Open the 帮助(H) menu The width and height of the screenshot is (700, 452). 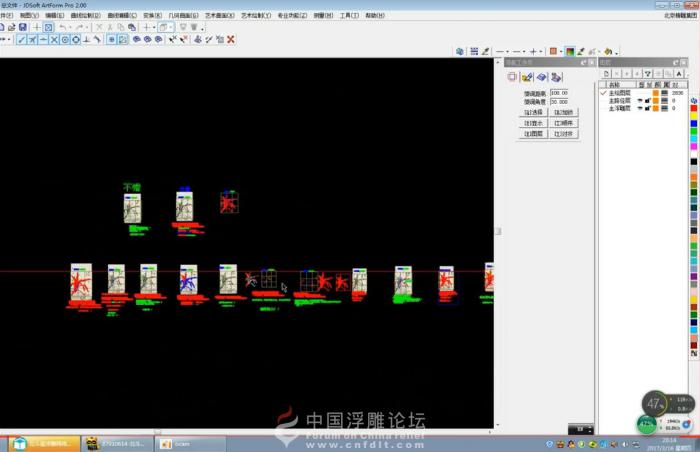click(x=374, y=16)
